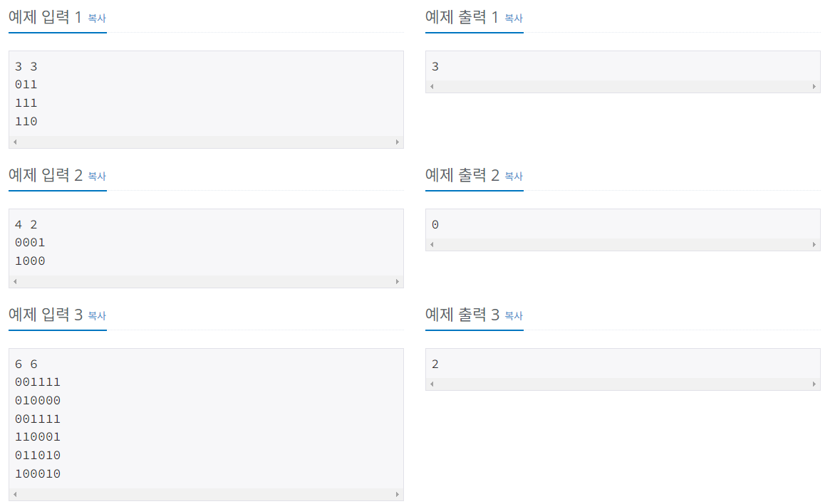Image resolution: width=840 pixels, height=504 pixels.
Task: Click left scroll arrow of example output 2
Action: pos(432,244)
